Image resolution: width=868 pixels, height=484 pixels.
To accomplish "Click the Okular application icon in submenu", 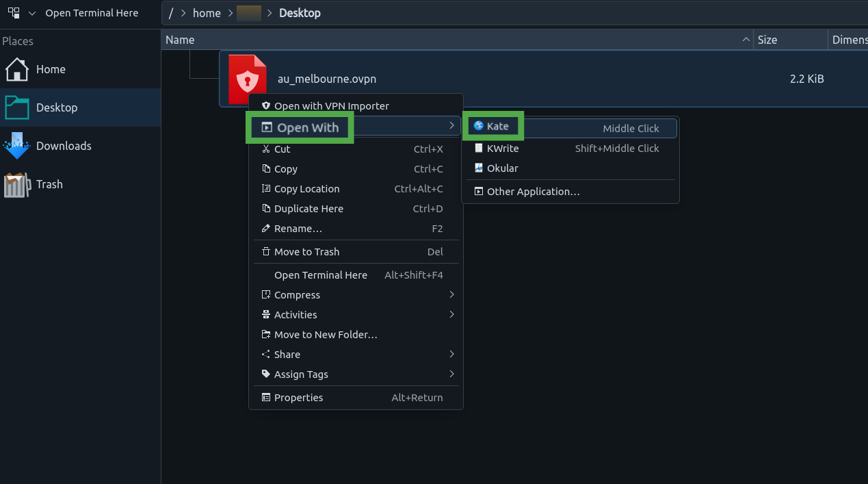I will (x=479, y=168).
